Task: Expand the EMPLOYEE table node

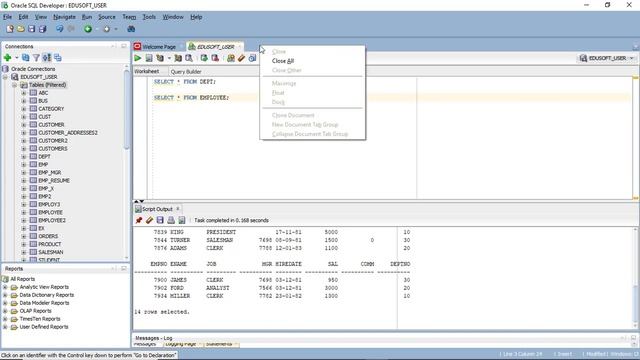Action: (24, 213)
